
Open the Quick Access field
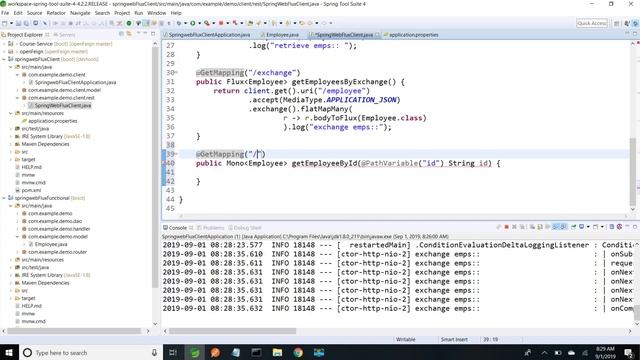point(592,23)
